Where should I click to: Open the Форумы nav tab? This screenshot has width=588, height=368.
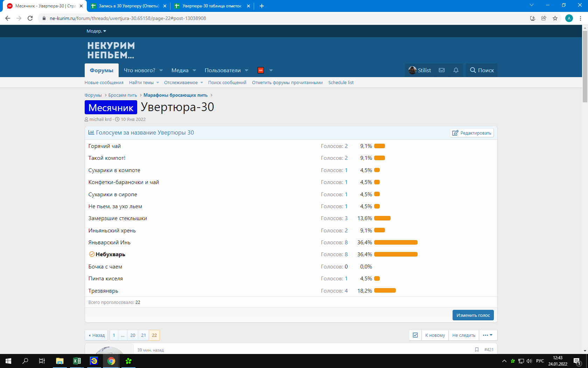point(101,70)
